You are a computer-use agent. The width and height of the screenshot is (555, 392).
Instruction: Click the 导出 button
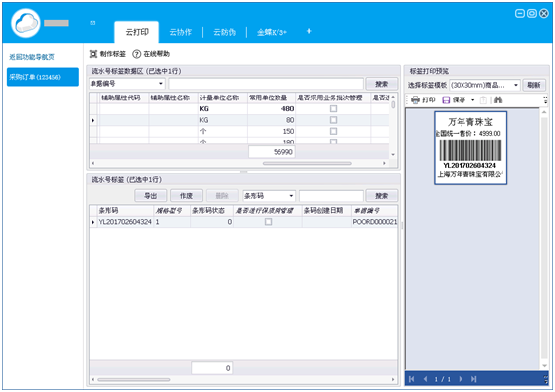point(151,195)
